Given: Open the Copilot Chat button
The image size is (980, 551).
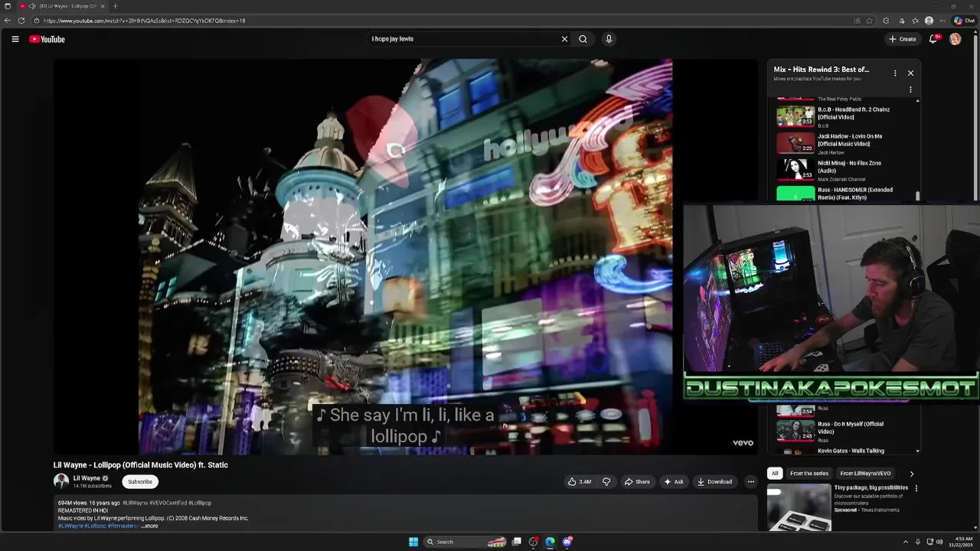Looking at the screenshot, I should [964, 21].
